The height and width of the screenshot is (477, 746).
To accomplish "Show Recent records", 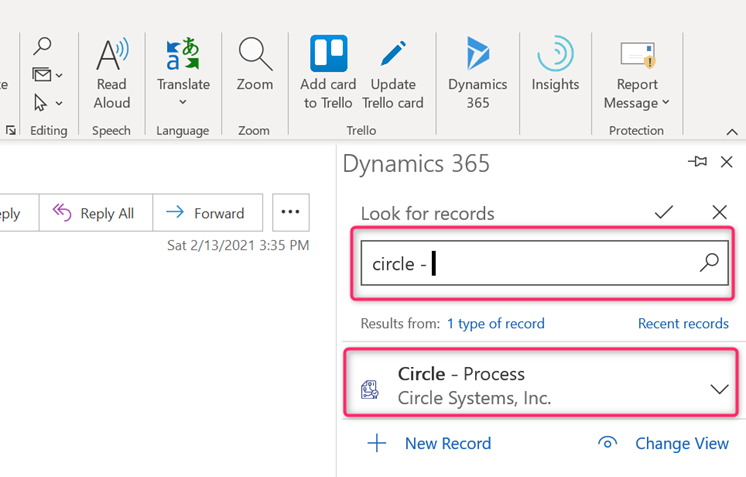I will click(683, 323).
